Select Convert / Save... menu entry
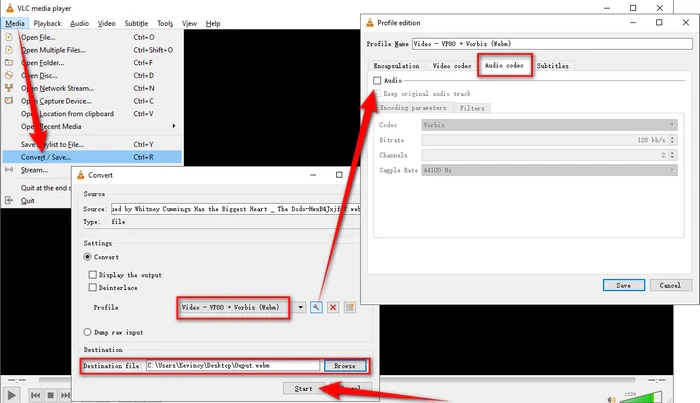This screenshot has height=403, width=700. coord(92,157)
